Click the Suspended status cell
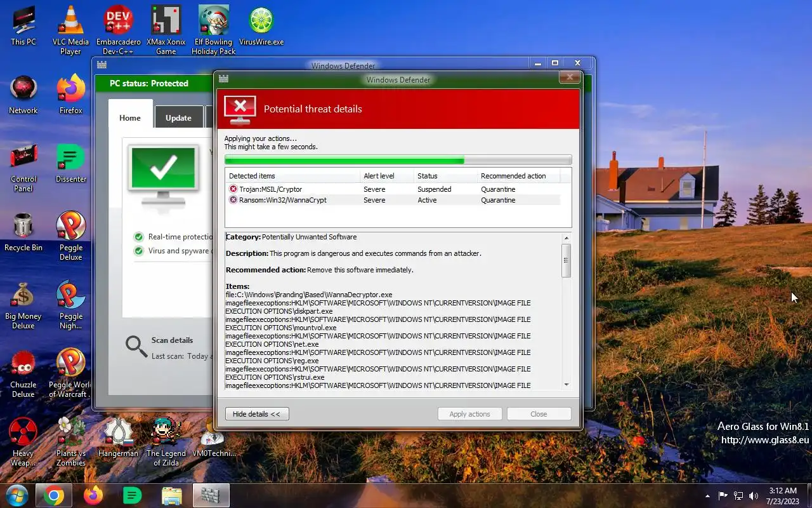This screenshot has width=812, height=508. point(435,189)
